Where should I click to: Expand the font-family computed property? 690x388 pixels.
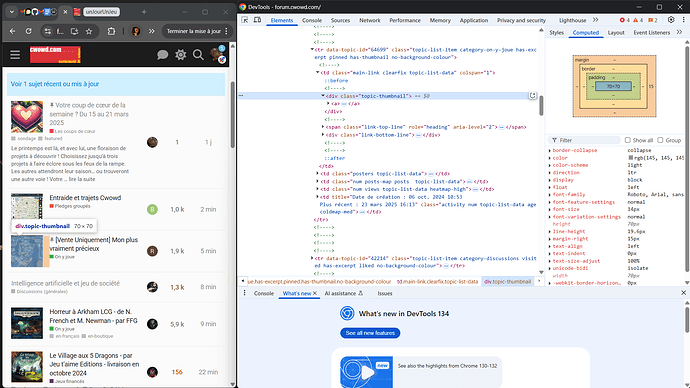pyautogui.click(x=550, y=194)
